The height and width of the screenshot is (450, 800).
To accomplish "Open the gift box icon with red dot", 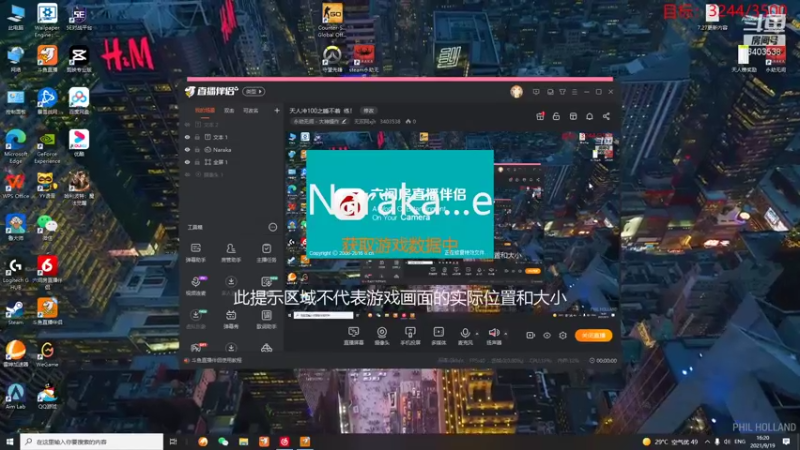I will click(x=540, y=116).
